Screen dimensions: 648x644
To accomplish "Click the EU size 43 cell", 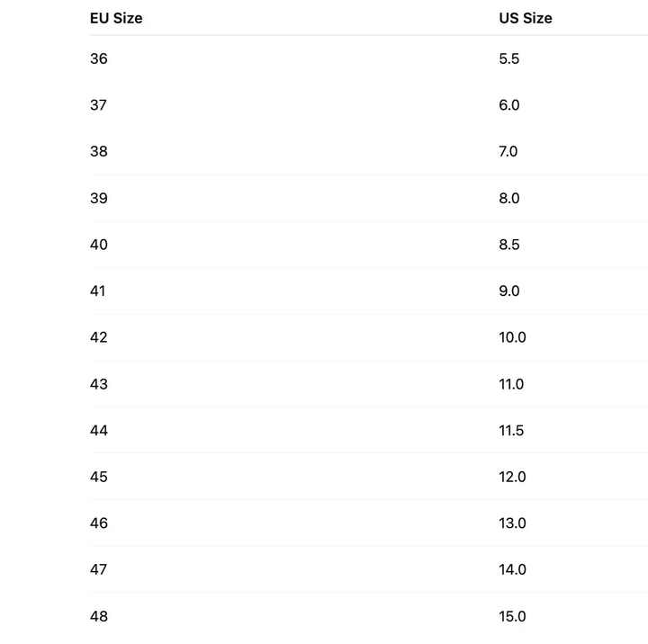I will (x=99, y=384).
